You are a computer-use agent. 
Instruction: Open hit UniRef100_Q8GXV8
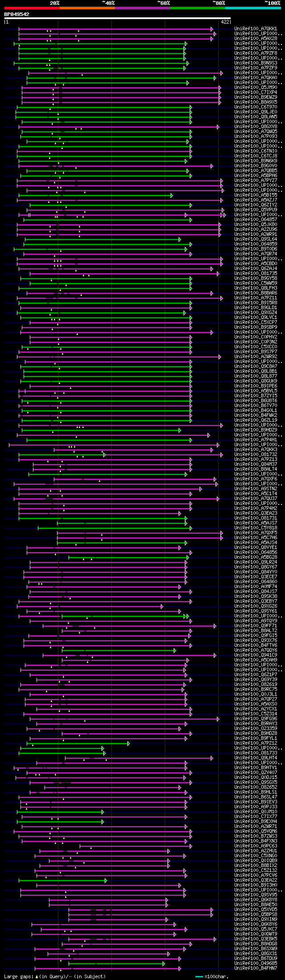click(x=256, y=127)
